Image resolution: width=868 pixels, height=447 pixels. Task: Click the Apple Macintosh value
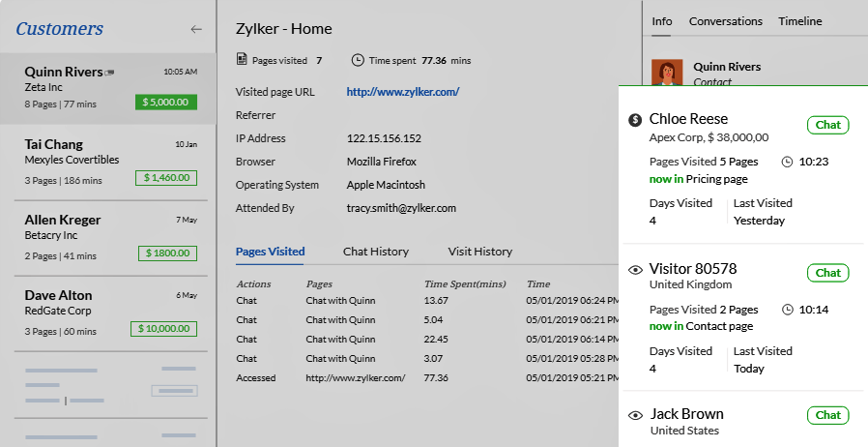(x=386, y=185)
